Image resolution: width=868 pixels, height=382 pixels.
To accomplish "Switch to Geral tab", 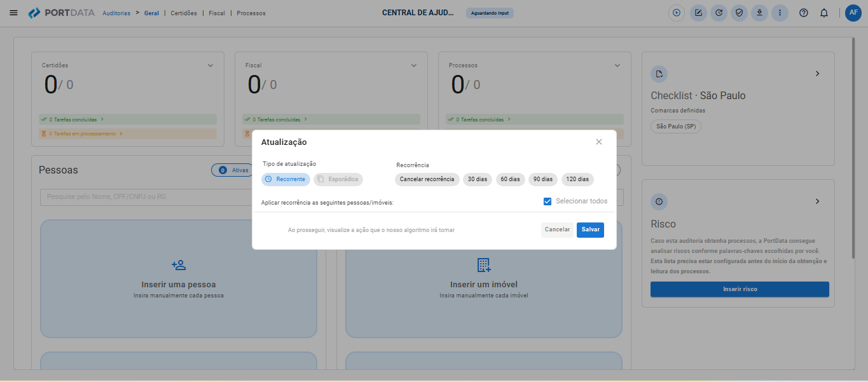I will pos(152,13).
